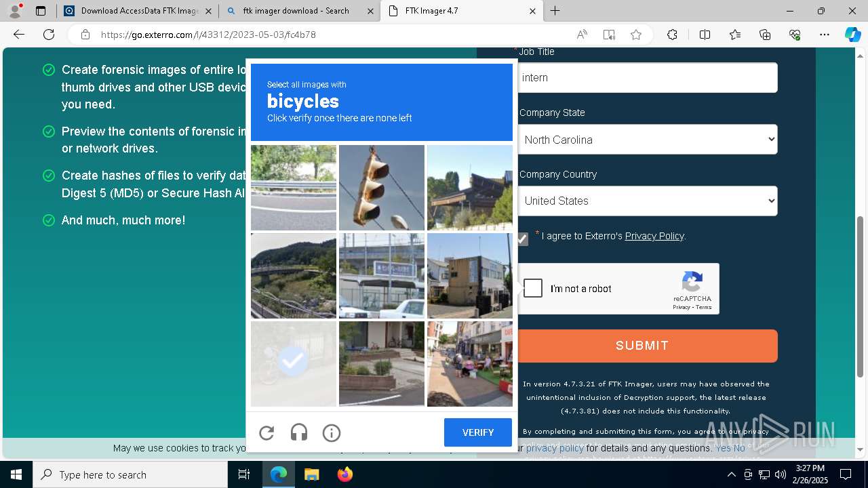Select the garden planter steps tile
The image size is (868, 488).
[382, 364]
